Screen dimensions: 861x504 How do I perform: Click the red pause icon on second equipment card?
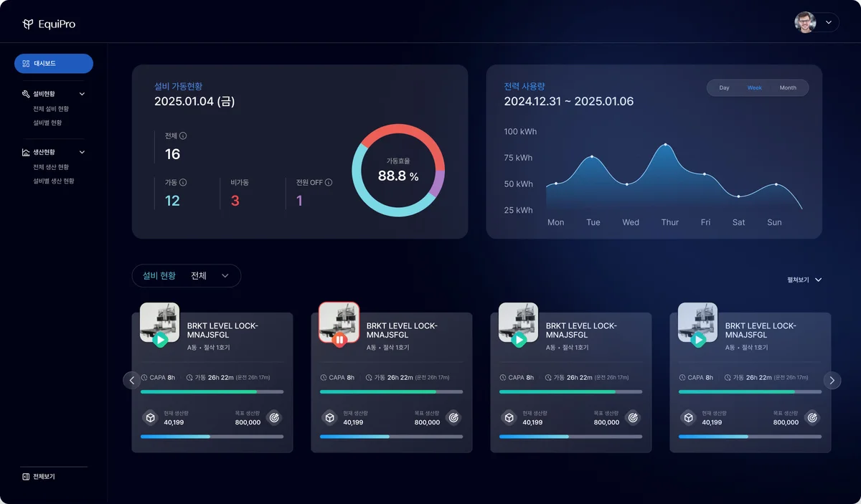pyautogui.click(x=339, y=340)
